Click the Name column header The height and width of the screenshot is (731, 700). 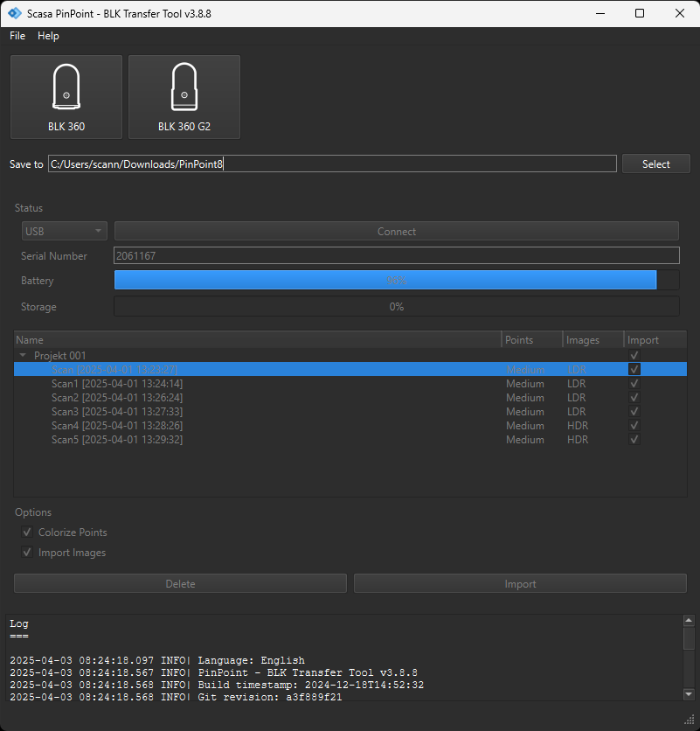point(258,340)
